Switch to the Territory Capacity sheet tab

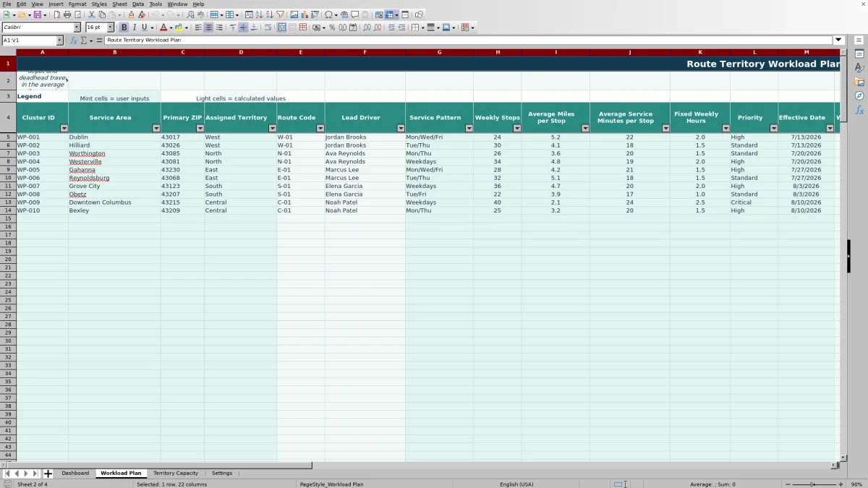pyautogui.click(x=176, y=474)
